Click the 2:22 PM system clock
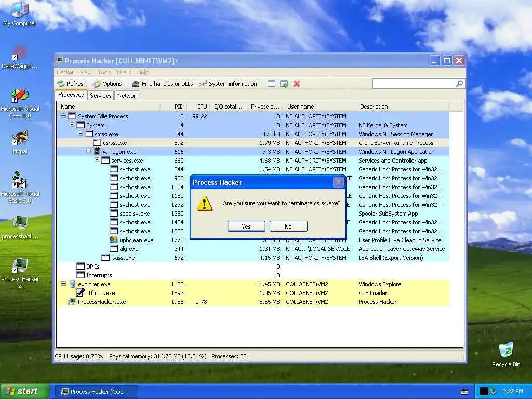Viewport: 532px width, 399px height. (513, 392)
